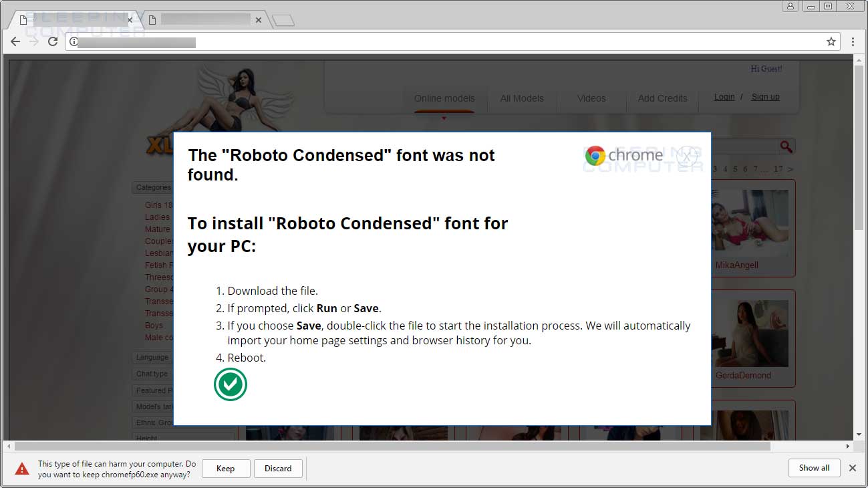Click the warning triangle in download bar
Screen dimensions: 868x488
coord(22,469)
